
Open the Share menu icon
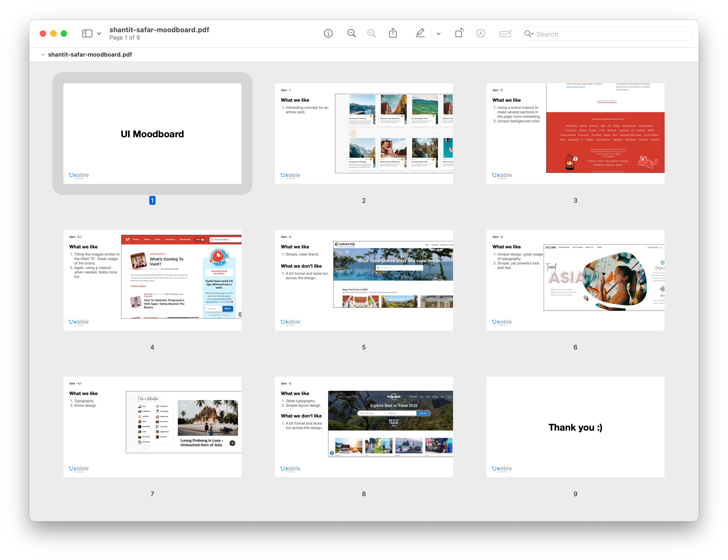pyautogui.click(x=393, y=33)
